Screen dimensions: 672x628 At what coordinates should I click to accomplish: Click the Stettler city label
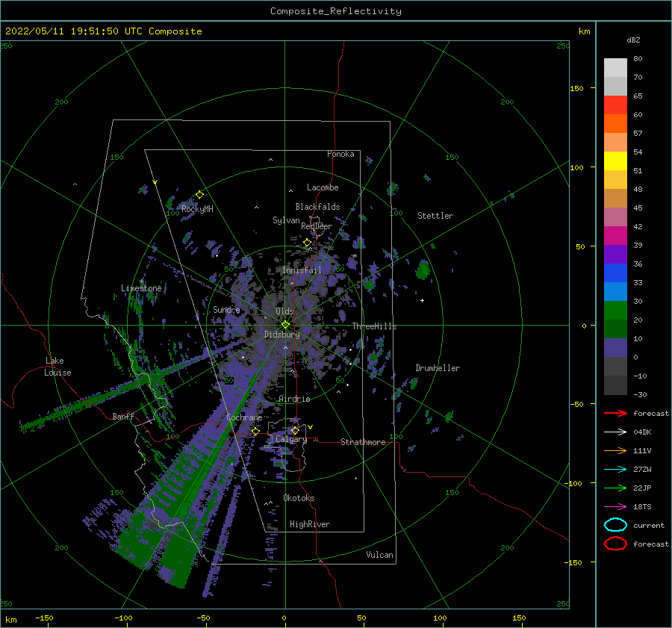click(435, 216)
